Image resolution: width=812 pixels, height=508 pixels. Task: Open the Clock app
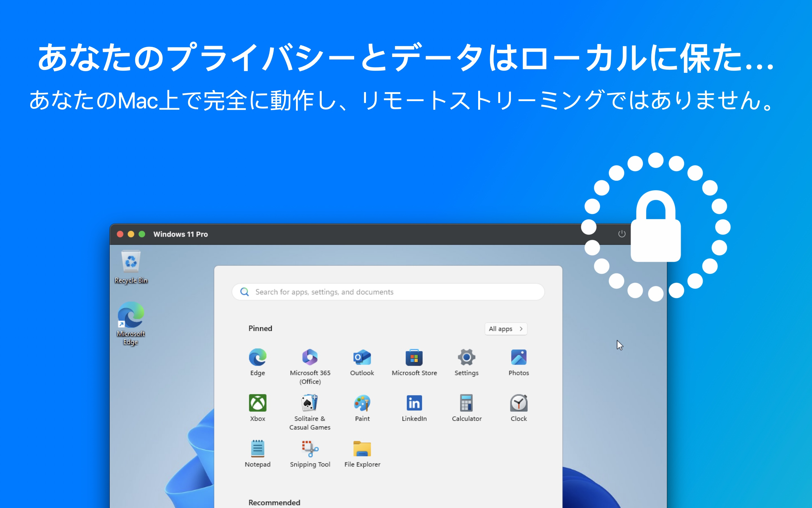(518, 408)
